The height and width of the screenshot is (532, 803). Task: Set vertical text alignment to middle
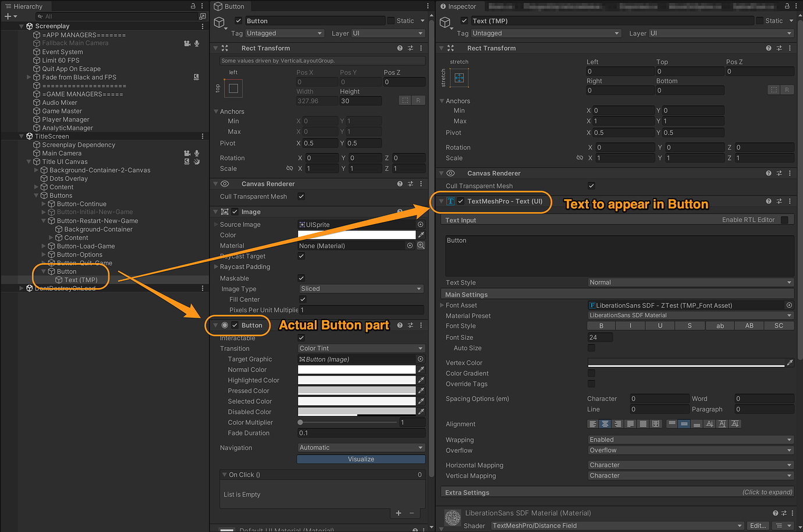tap(684, 424)
